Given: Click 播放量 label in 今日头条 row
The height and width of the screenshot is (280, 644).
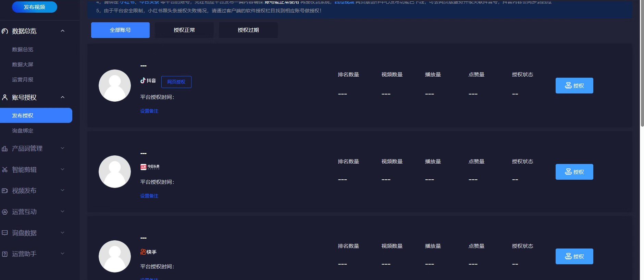Looking at the screenshot, I should (433, 162).
